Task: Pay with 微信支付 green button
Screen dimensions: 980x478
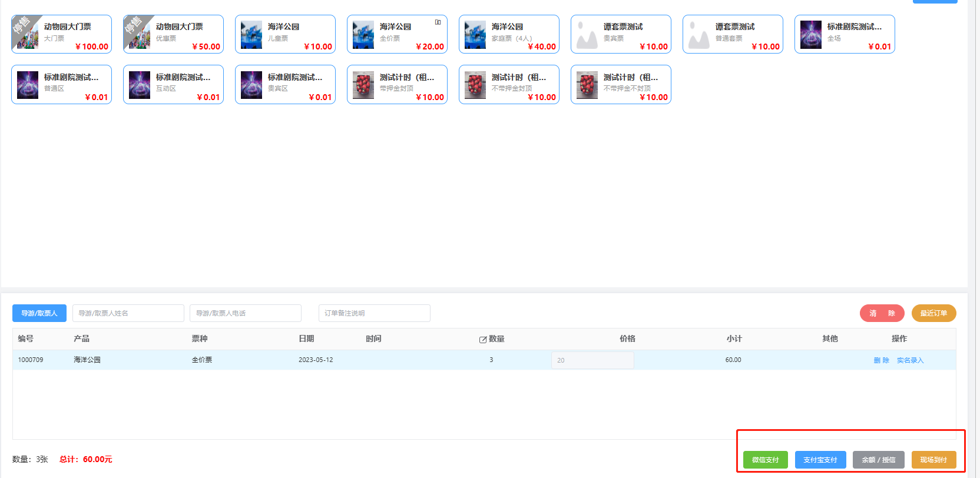Action: coord(765,460)
